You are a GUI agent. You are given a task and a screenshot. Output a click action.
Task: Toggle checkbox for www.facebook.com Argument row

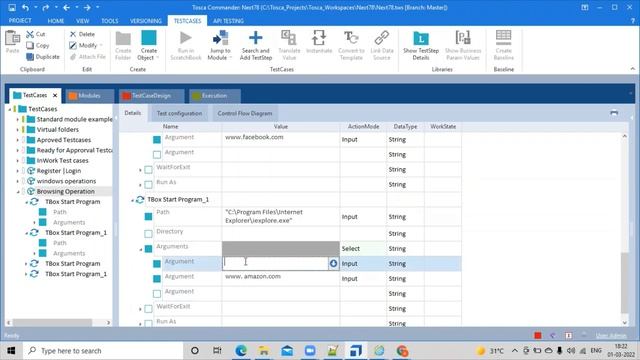tap(157, 140)
